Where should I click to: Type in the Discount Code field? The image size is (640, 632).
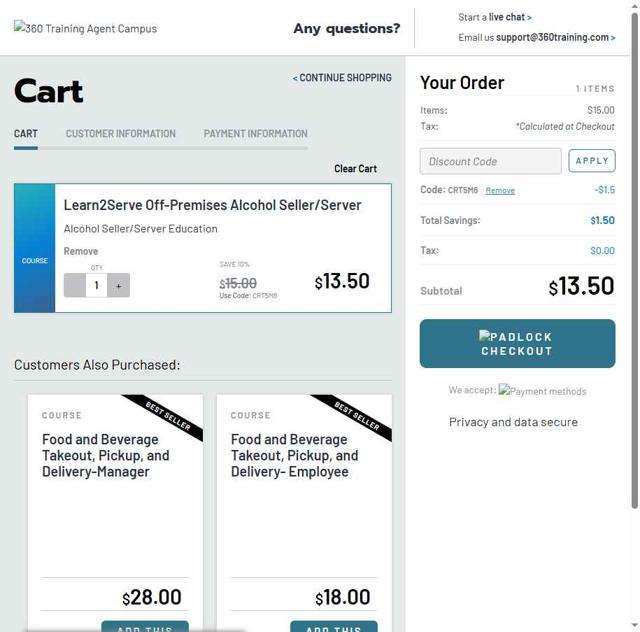click(490, 161)
